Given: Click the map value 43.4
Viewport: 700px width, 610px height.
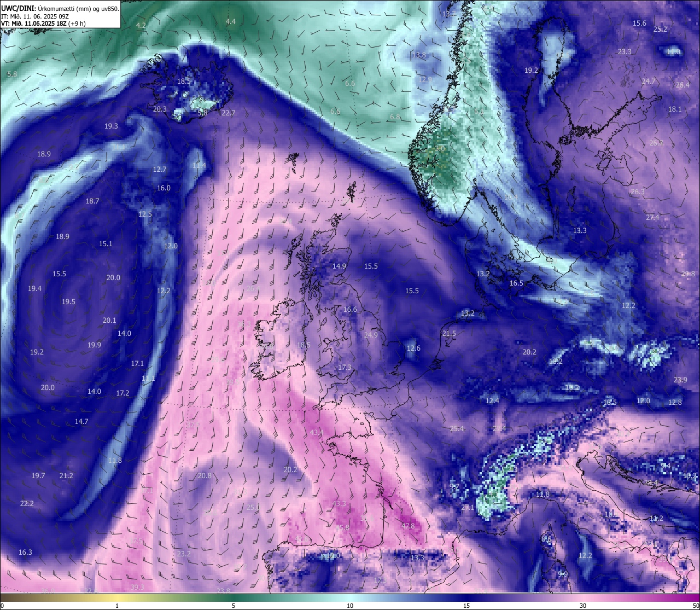Looking at the screenshot, I should pyautogui.click(x=317, y=433).
